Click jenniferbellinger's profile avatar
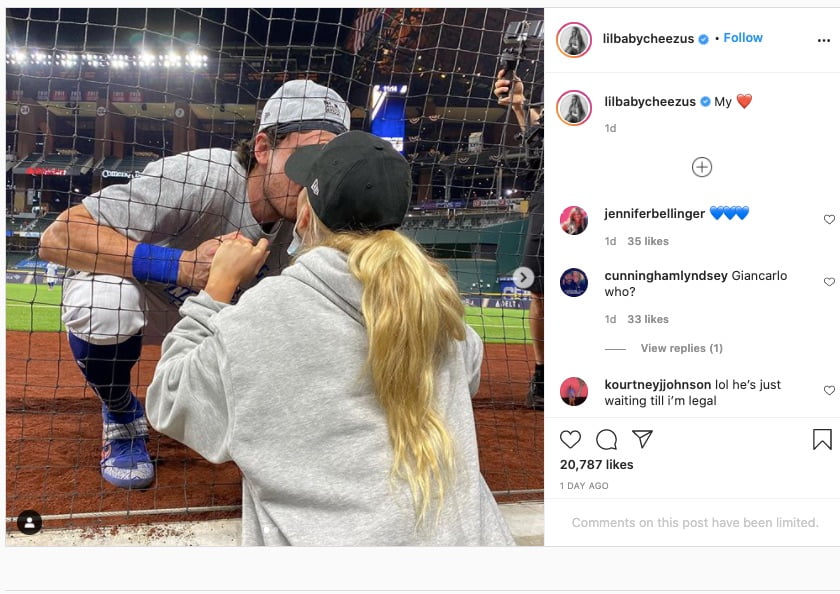The image size is (840, 594). 574,219
